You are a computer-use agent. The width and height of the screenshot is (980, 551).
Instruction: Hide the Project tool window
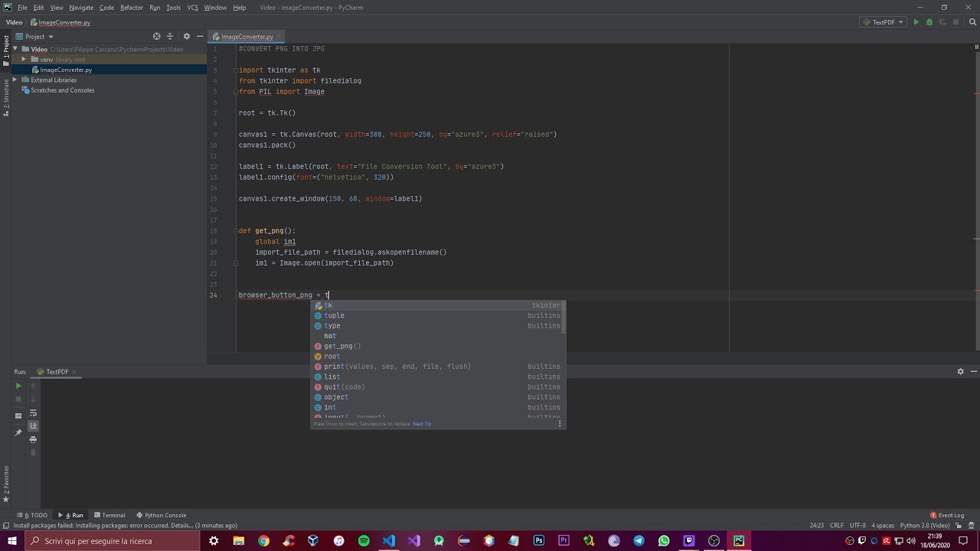(x=200, y=36)
